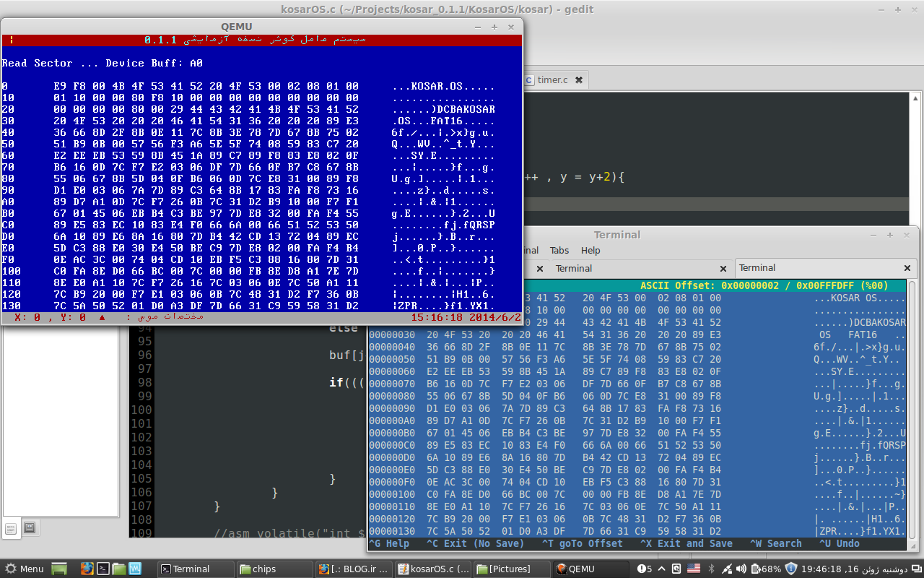
Task: Close the timer.c tab in gedit
Action: [x=578, y=79]
